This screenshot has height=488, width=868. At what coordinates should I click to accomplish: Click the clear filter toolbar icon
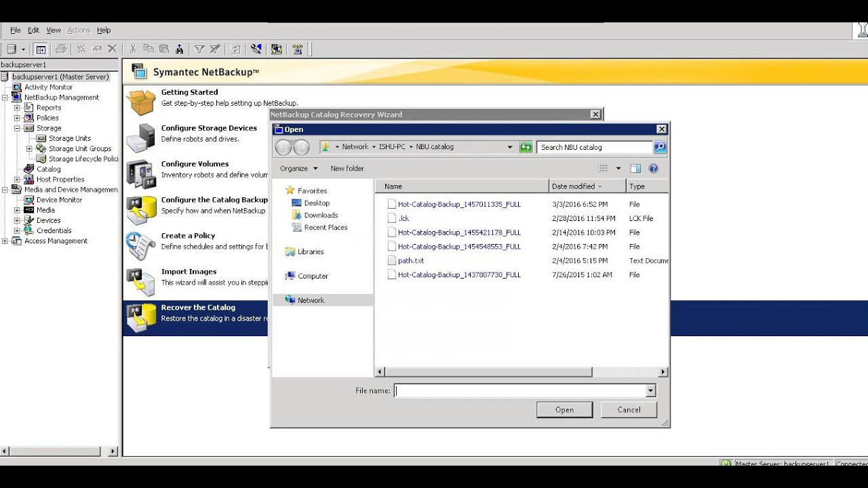(215, 49)
